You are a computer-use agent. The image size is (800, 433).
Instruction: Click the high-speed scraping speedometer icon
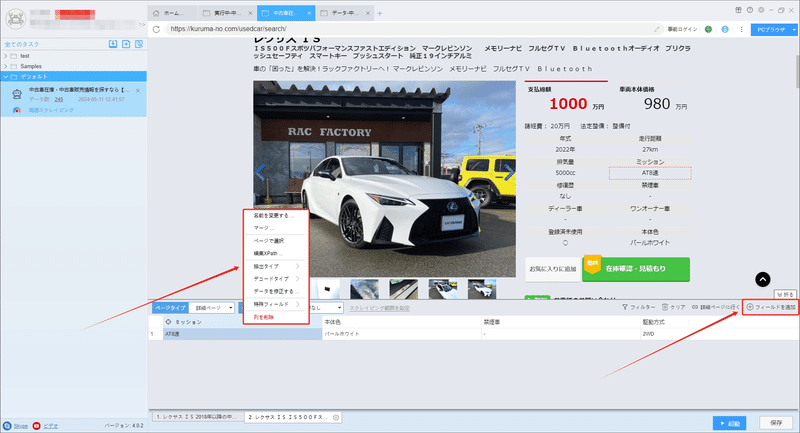[x=17, y=110]
